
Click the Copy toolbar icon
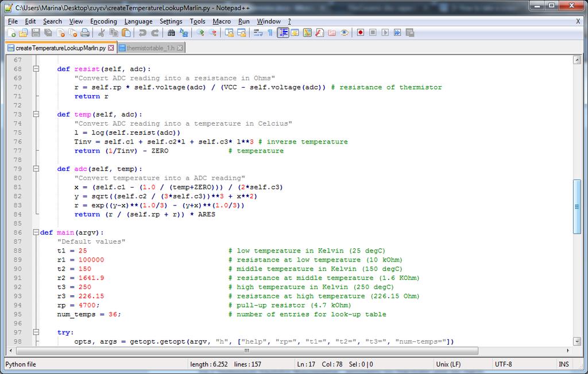(x=113, y=33)
